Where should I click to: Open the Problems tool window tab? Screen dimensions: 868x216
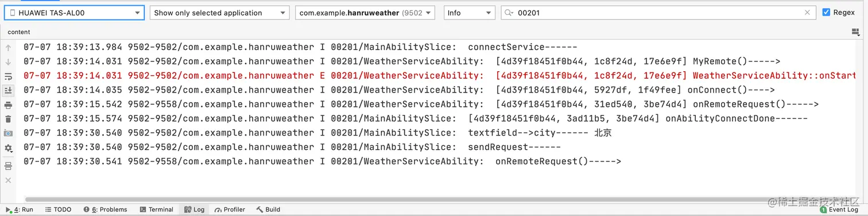[x=105, y=210]
